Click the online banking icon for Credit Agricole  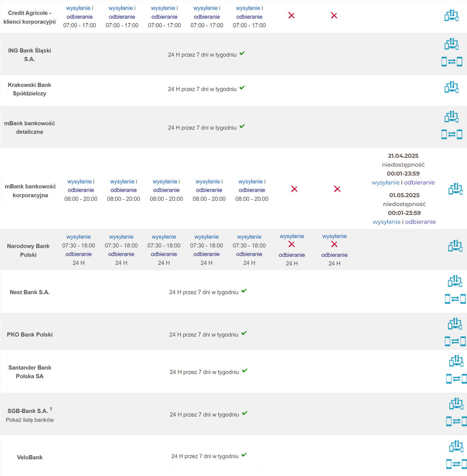452,15
